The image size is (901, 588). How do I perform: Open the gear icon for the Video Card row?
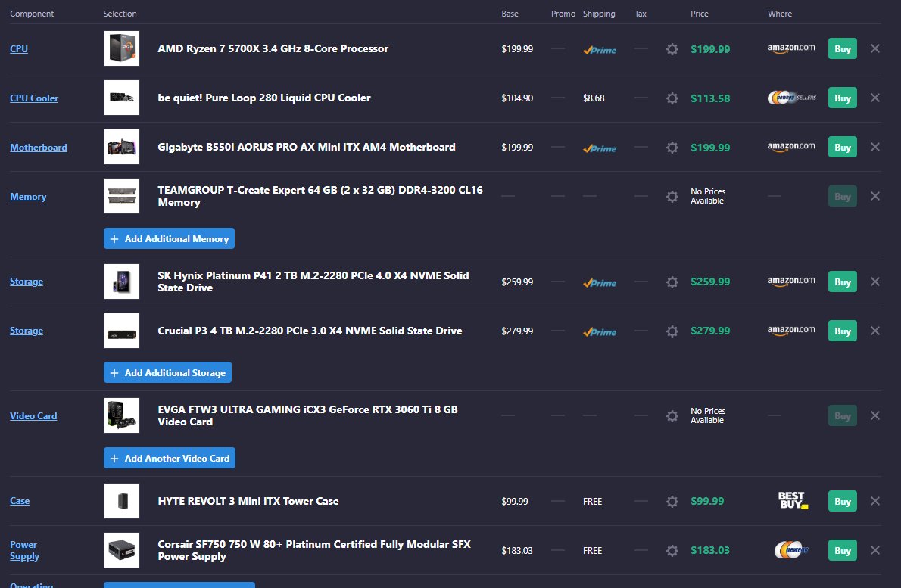click(672, 415)
